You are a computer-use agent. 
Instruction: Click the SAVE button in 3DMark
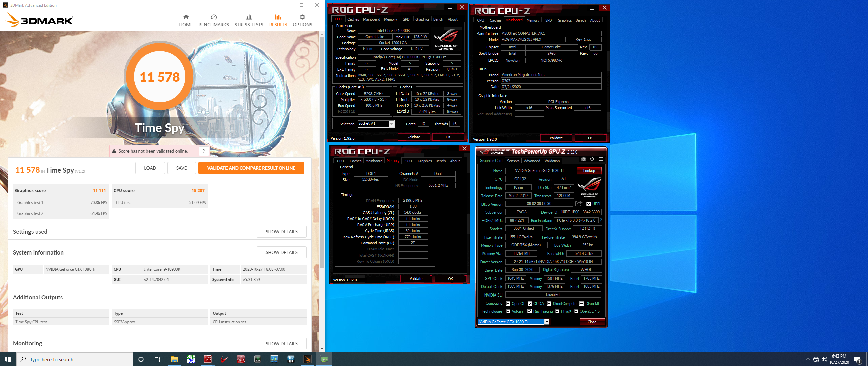click(x=181, y=168)
